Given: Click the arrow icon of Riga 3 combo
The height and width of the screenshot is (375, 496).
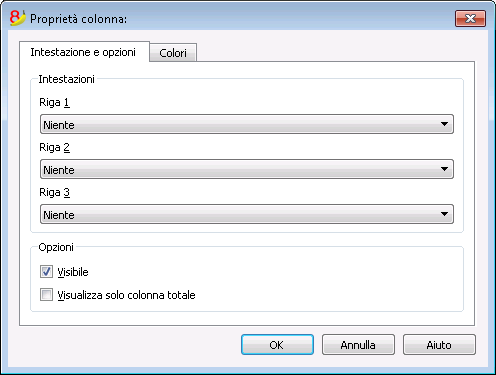Looking at the screenshot, I should tap(444, 214).
